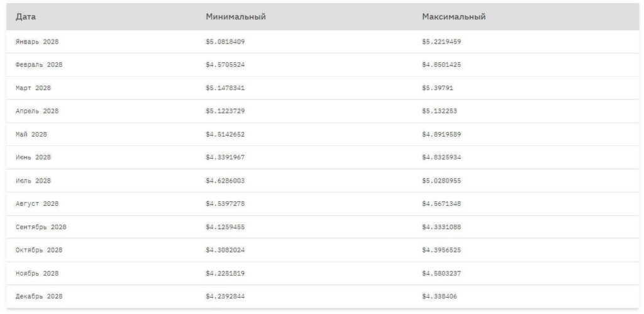Click the Минимальный column header

click(x=235, y=17)
